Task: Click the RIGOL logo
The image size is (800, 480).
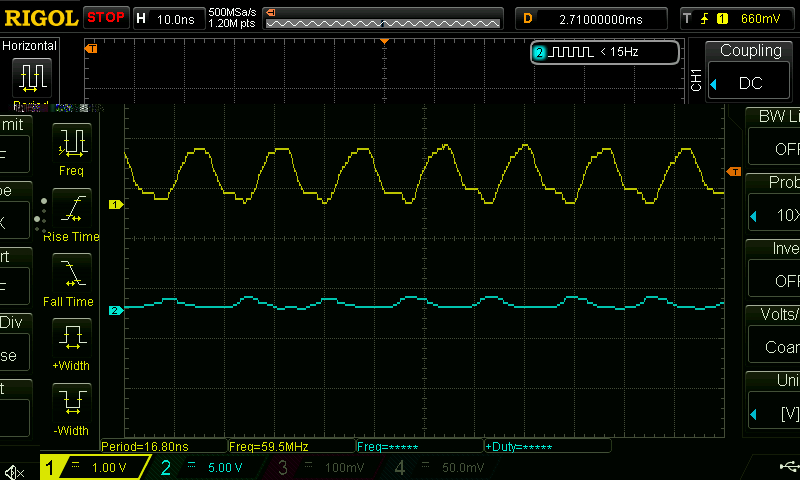Action: click(40, 18)
